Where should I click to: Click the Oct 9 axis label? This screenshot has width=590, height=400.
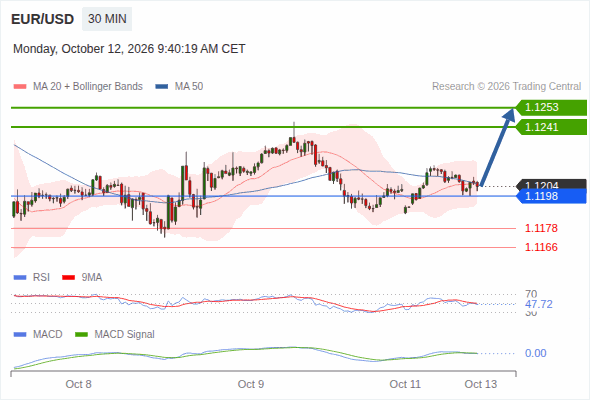click(x=251, y=384)
